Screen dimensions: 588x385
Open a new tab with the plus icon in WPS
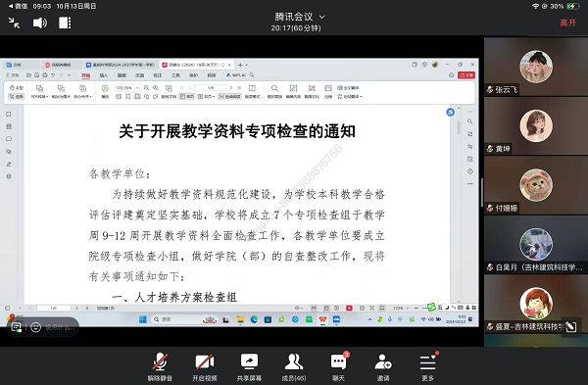(240, 65)
